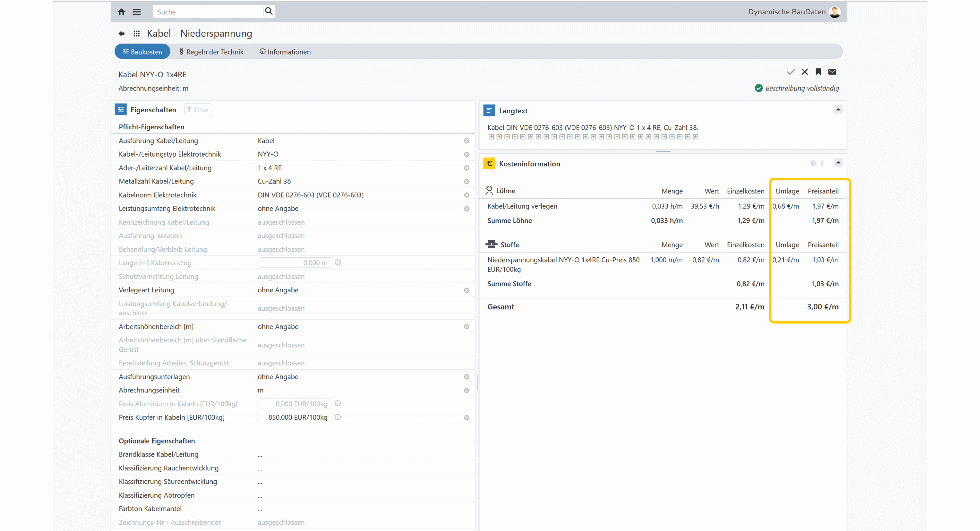Click the envelope mail icon
Screen dimensions: 980x531
pyautogui.click(x=832, y=71)
